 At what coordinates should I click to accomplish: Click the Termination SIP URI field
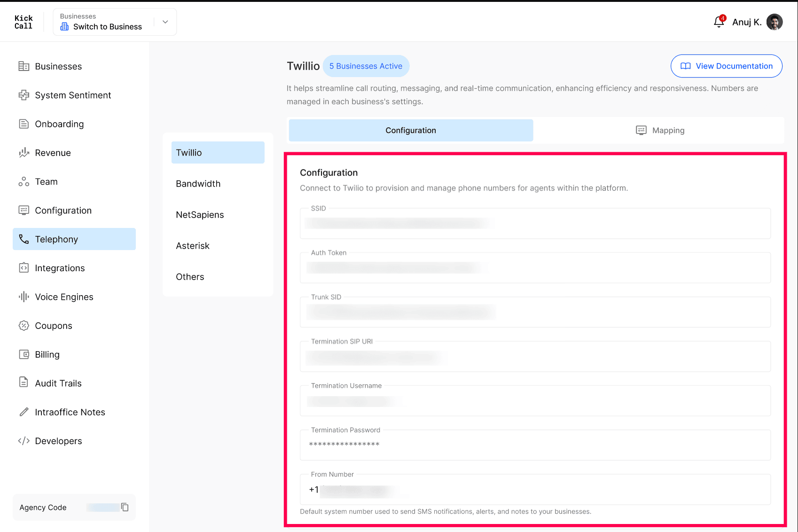click(x=535, y=356)
